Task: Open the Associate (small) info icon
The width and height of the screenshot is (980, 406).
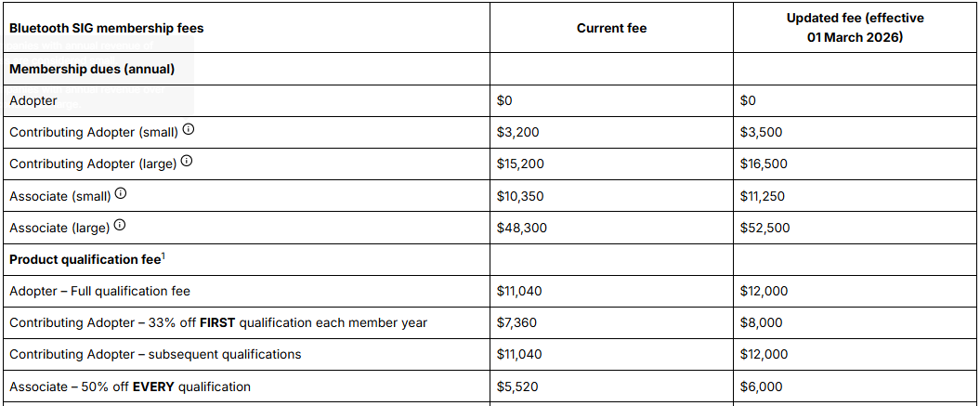Action: point(122,194)
